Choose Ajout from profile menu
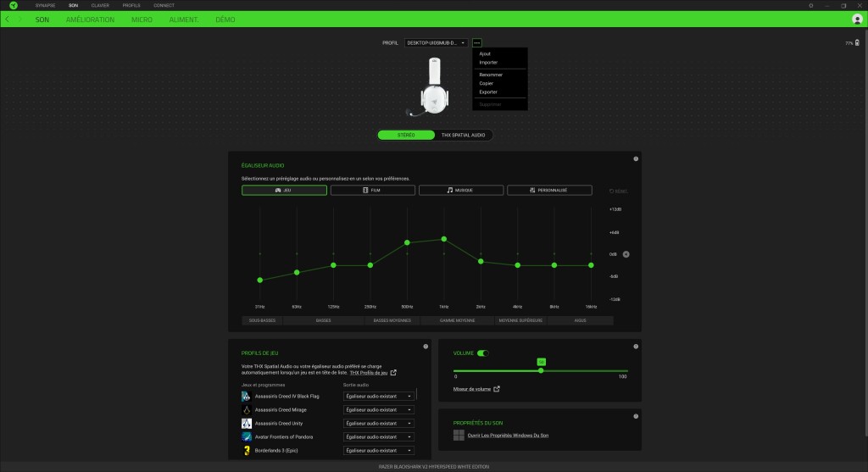 [485, 53]
